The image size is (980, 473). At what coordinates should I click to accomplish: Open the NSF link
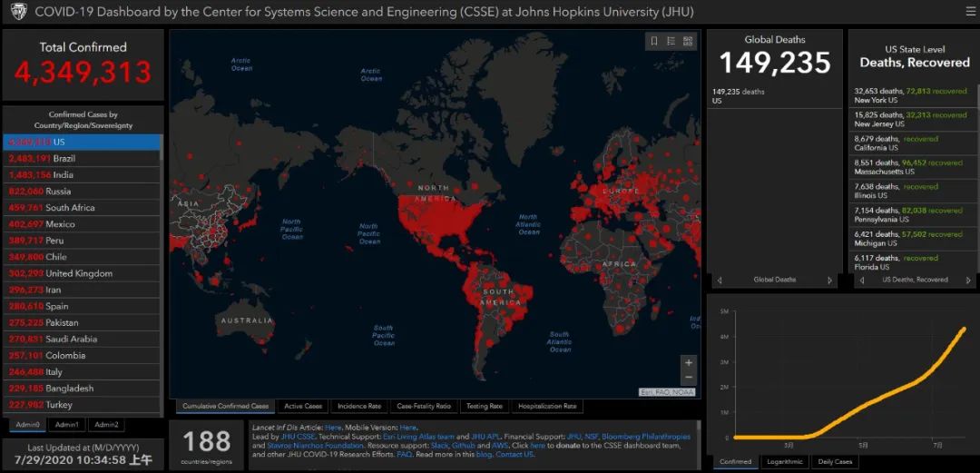pyautogui.click(x=591, y=436)
